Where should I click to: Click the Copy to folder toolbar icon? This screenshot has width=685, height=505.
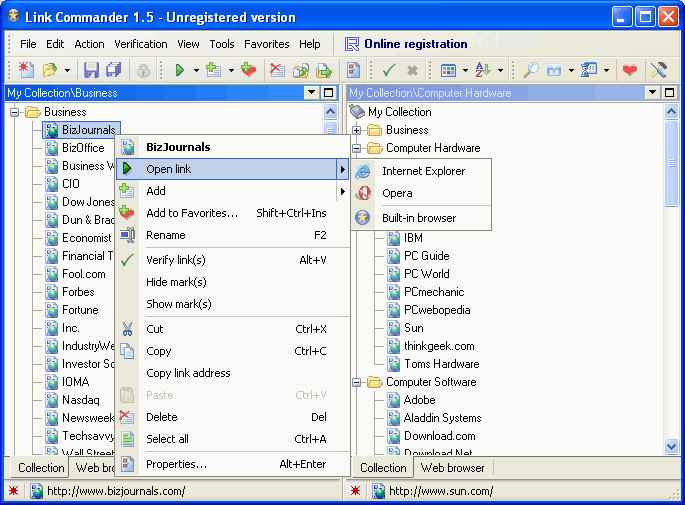(301, 70)
